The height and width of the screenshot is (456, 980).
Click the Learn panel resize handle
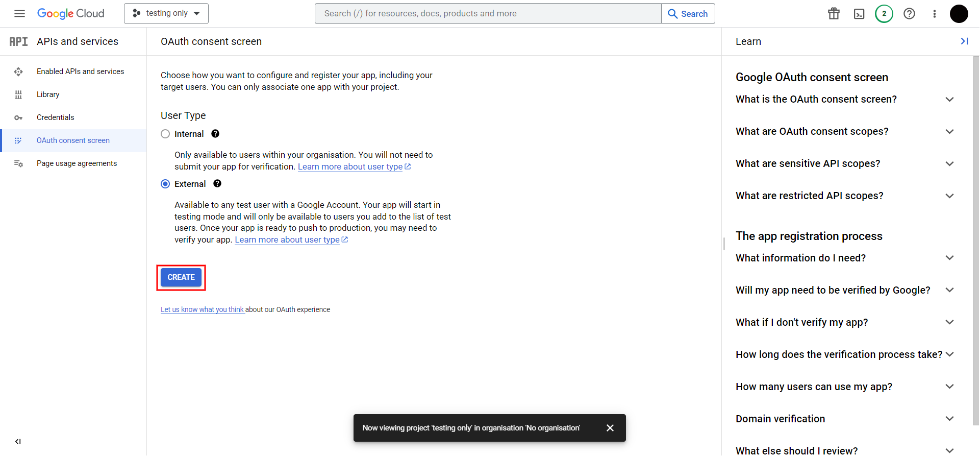[724, 244]
